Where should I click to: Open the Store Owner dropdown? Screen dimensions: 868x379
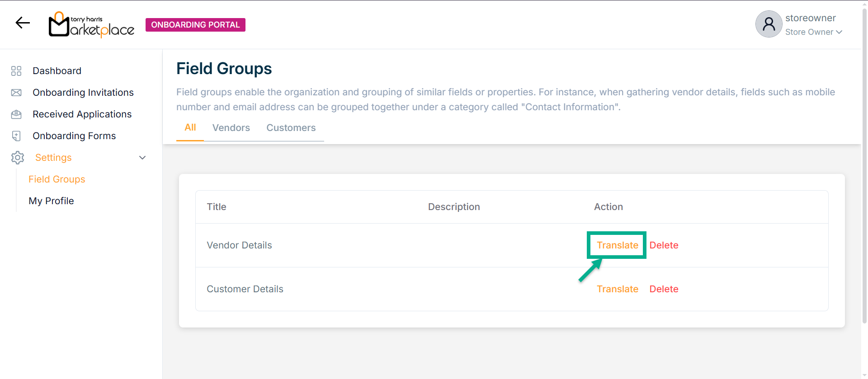pos(813,32)
